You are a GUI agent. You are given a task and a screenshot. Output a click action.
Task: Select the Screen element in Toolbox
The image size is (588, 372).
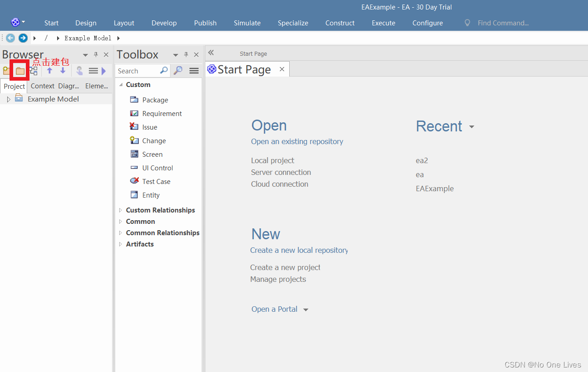pos(146,154)
